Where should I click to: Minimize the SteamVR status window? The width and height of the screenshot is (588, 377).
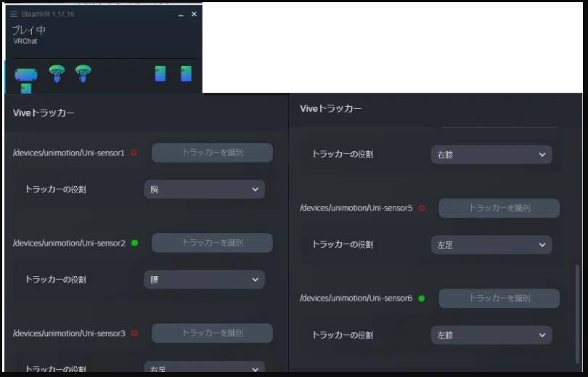(x=181, y=15)
